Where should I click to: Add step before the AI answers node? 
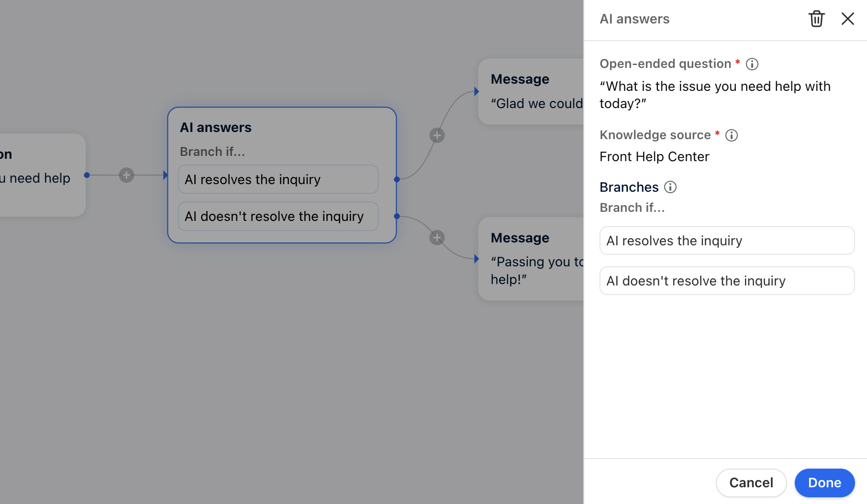(126, 175)
